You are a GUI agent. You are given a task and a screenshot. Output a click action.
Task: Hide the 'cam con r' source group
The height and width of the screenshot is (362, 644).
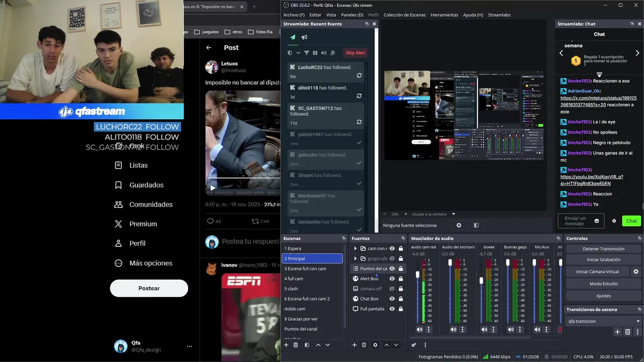(x=392, y=248)
